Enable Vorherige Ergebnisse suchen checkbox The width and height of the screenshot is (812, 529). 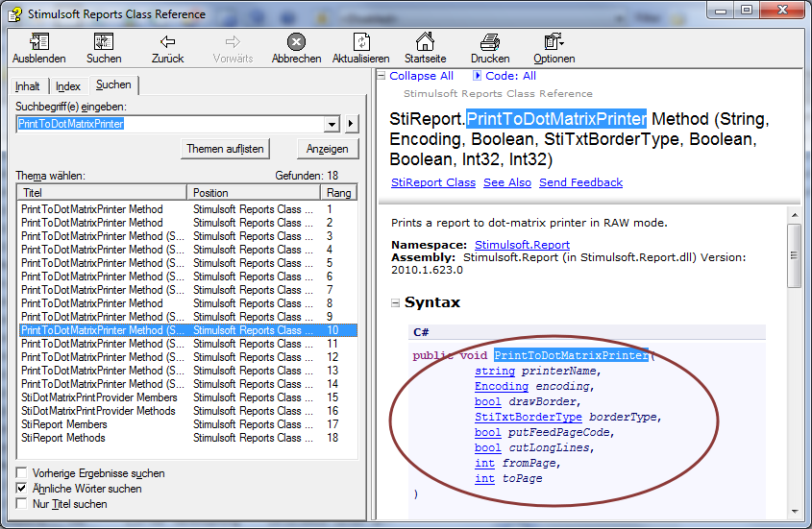tap(21, 472)
